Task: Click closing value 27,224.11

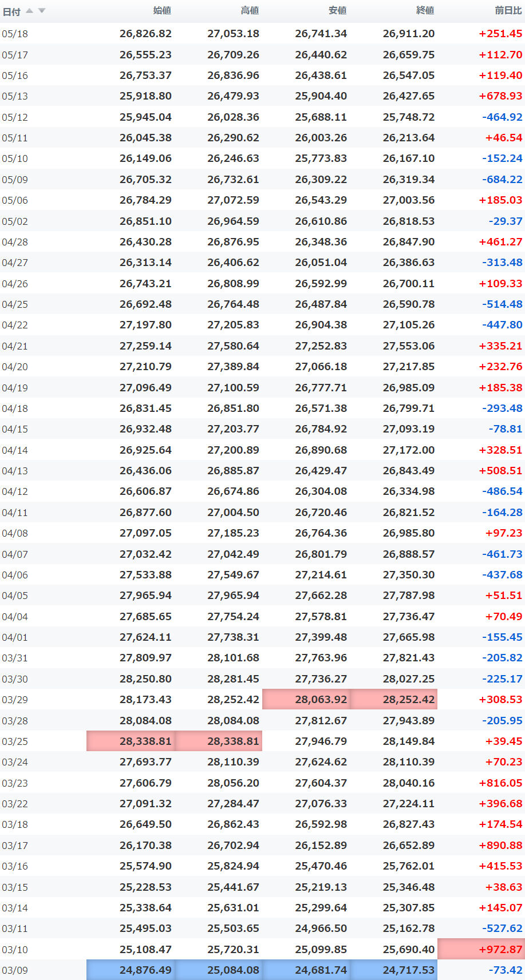Action: pyautogui.click(x=409, y=804)
